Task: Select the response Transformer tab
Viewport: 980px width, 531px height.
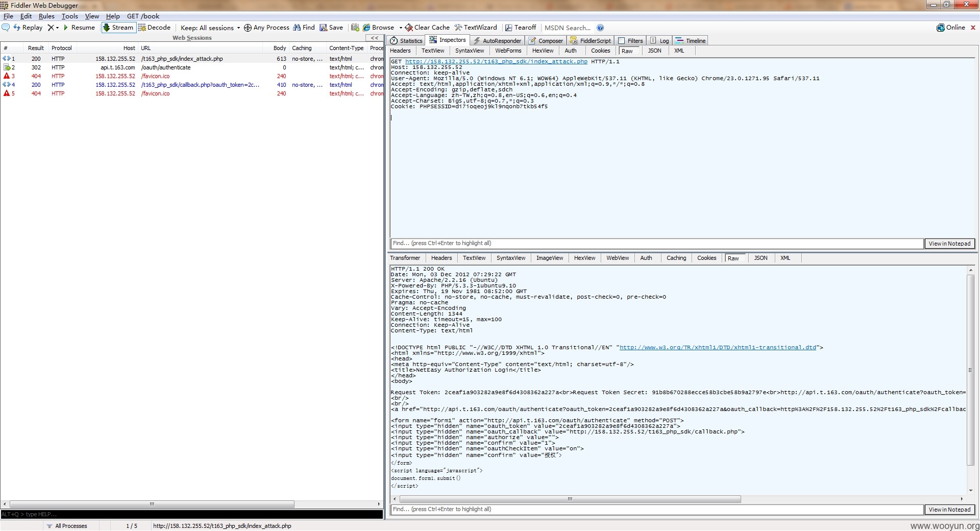Action: coord(405,258)
